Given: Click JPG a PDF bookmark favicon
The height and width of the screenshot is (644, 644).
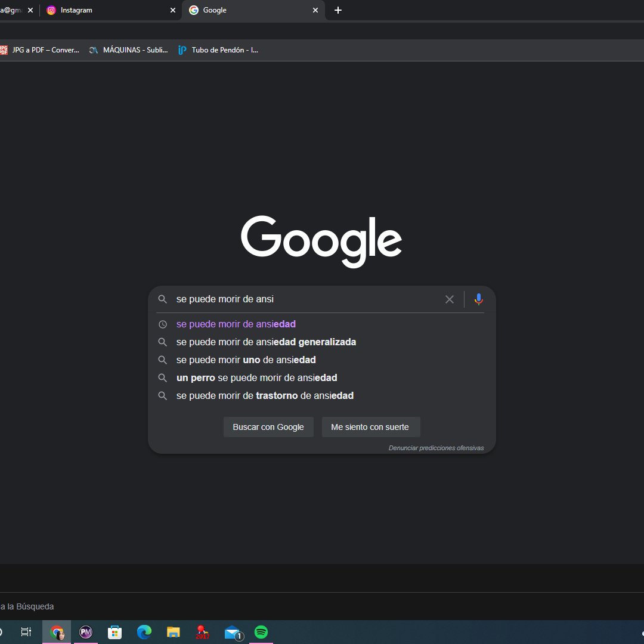Looking at the screenshot, I should (4, 50).
